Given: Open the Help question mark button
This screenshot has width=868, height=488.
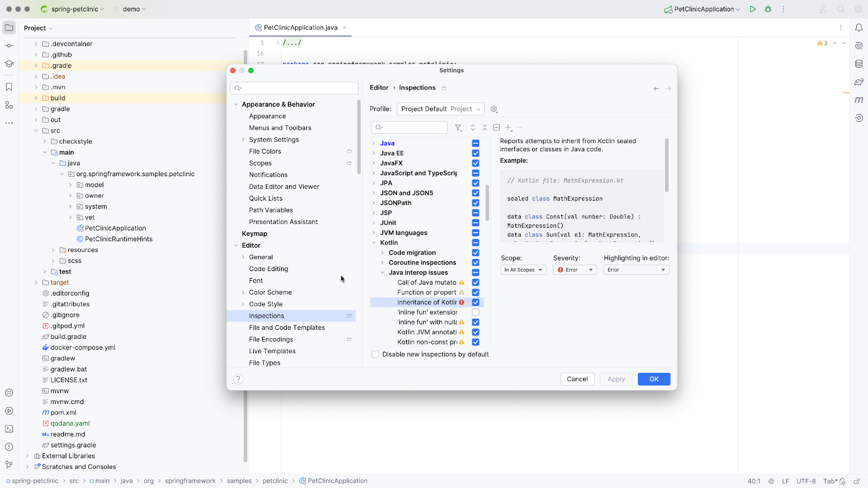Looking at the screenshot, I should pos(238,379).
